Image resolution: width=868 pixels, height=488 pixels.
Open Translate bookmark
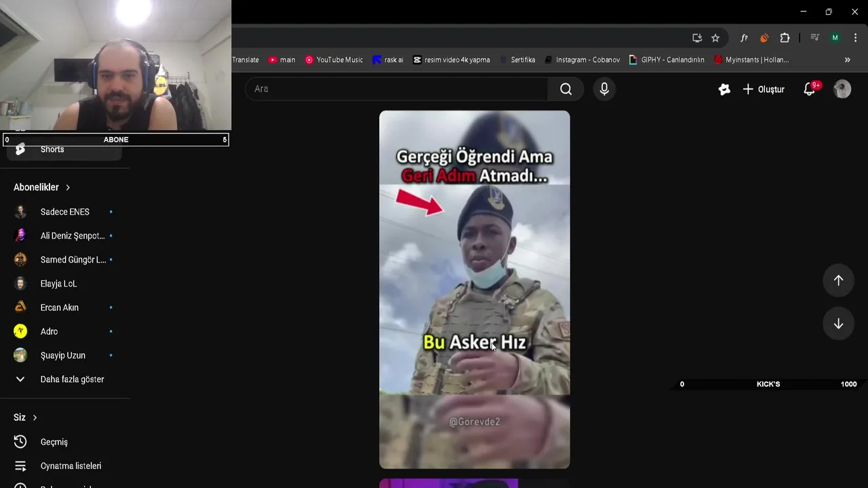(x=245, y=60)
